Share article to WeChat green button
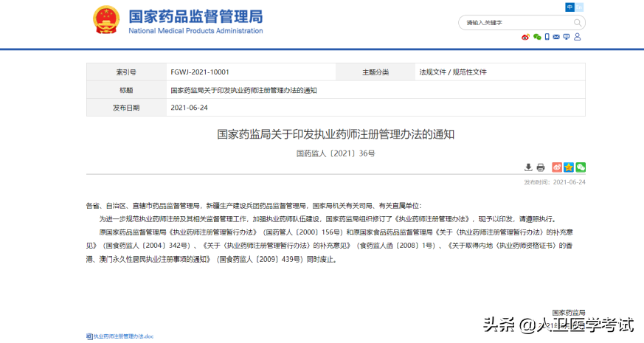This screenshot has height=343, width=644. click(x=581, y=167)
